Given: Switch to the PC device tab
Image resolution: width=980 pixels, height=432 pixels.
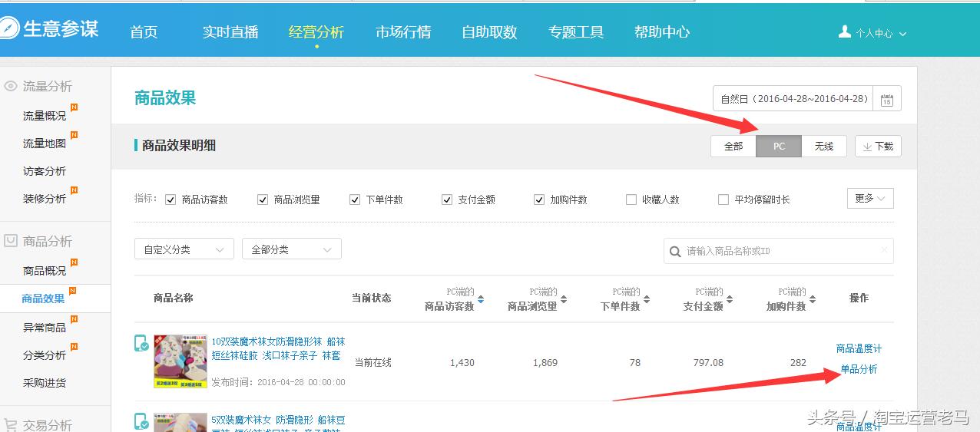Looking at the screenshot, I should click(779, 147).
